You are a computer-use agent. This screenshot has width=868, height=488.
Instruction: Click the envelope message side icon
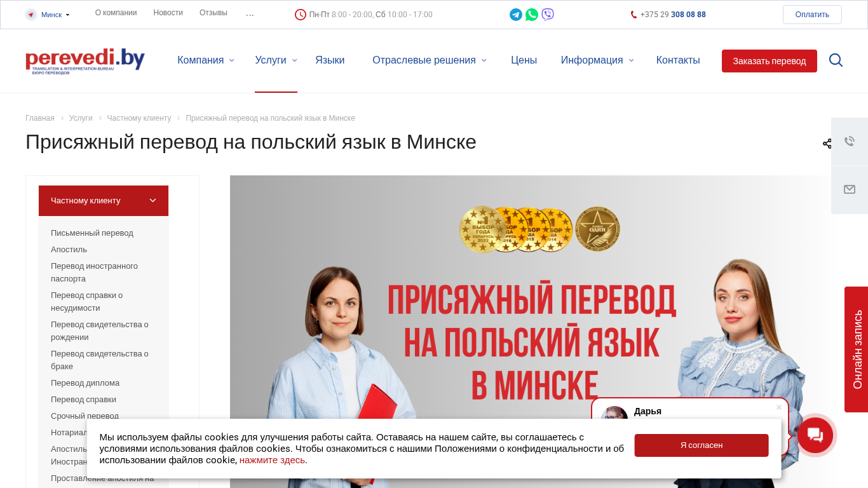click(x=850, y=190)
